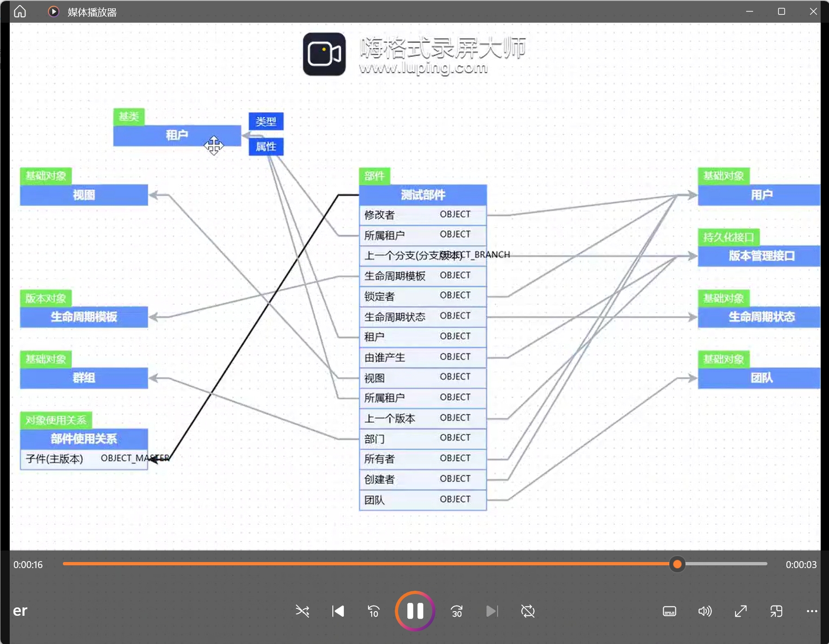Minimize the Media Player window

coord(750,11)
